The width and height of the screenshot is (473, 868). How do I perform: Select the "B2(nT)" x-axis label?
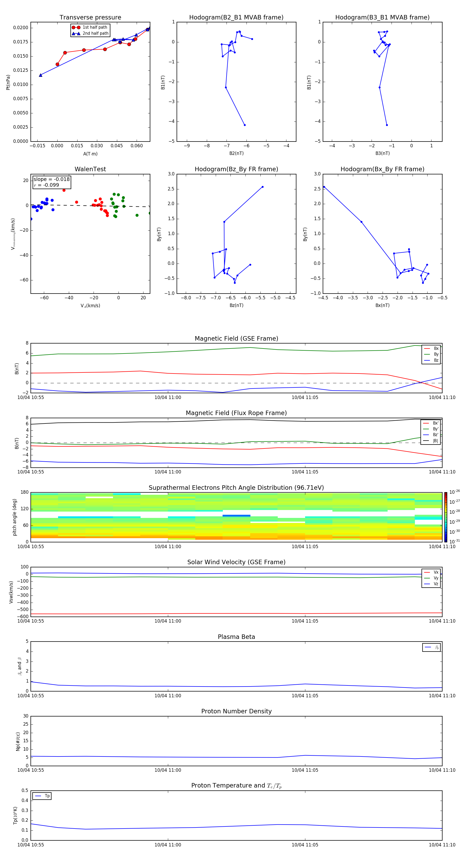click(x=236, y=153)
